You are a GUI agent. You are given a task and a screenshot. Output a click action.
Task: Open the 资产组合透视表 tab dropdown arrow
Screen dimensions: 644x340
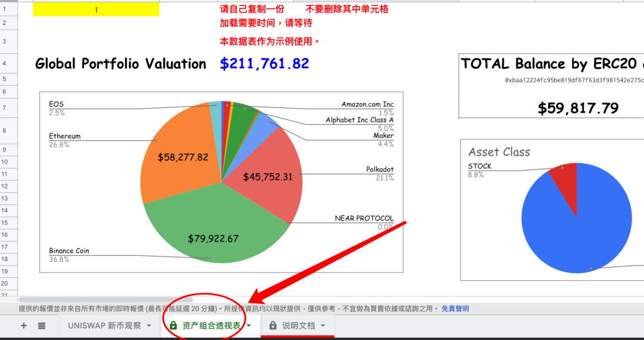click(x=249, y=326)
